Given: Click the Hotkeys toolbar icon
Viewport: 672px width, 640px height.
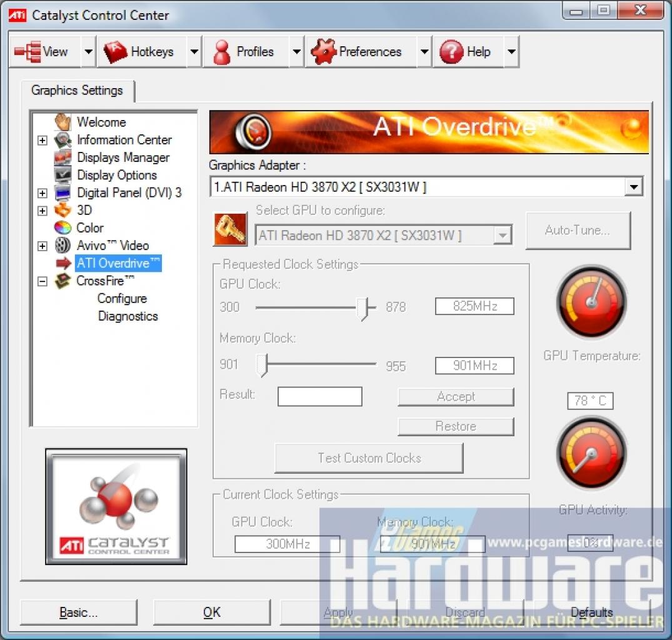Looking at the screenshot, I should 115,52.
